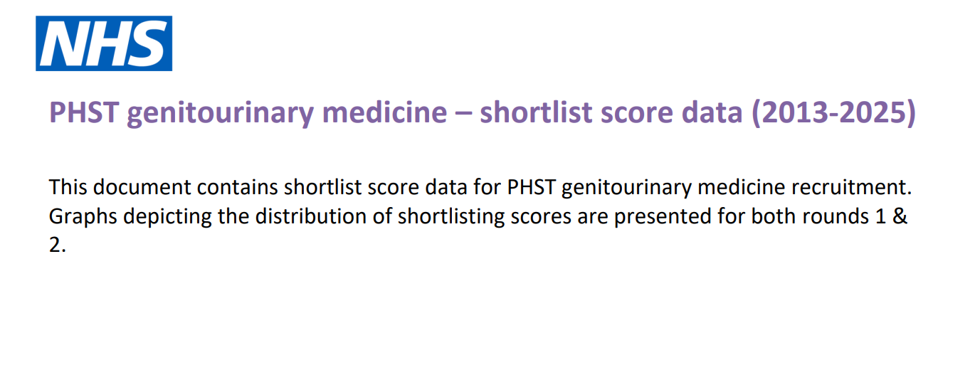
Task: Click the purple PHST genitourinary medicine heading
Action: coord(482,113)
